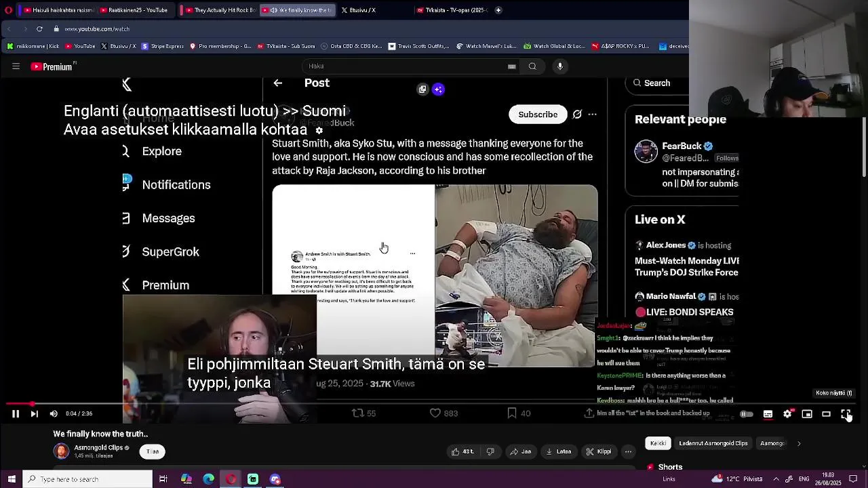Viewport: 868px width, 488px height.
Task: Open Asmongold Clips channel avatar
Action: coord(61,451)
